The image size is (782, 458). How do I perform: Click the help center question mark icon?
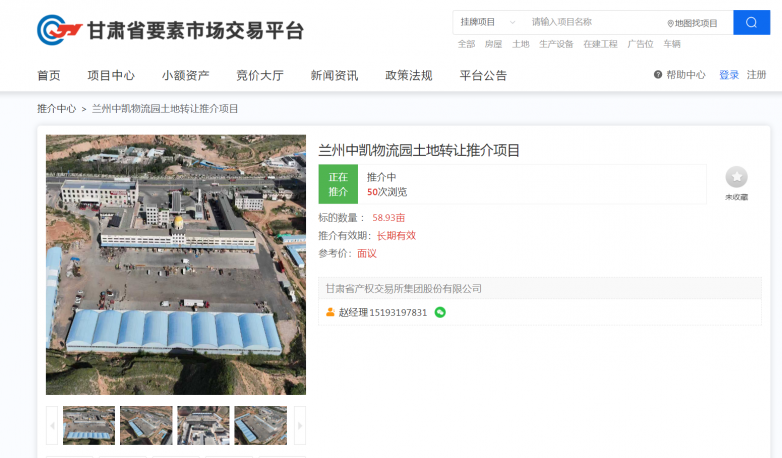pos(658,75)
